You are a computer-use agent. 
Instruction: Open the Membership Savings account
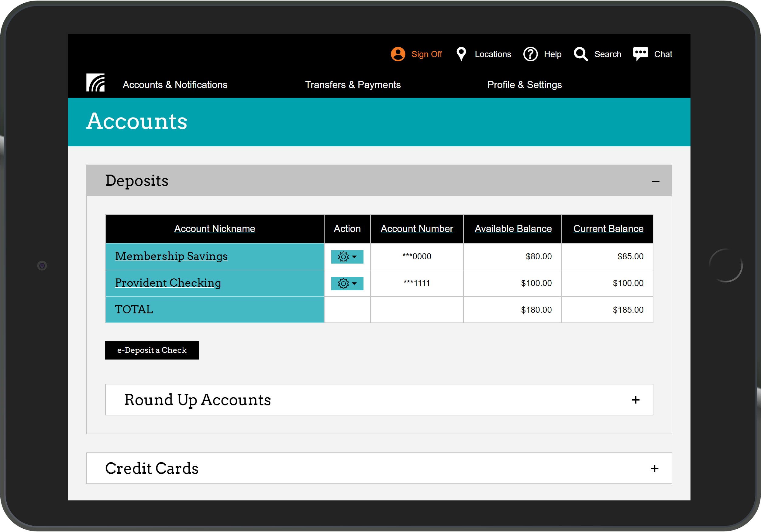pos(171,256)
